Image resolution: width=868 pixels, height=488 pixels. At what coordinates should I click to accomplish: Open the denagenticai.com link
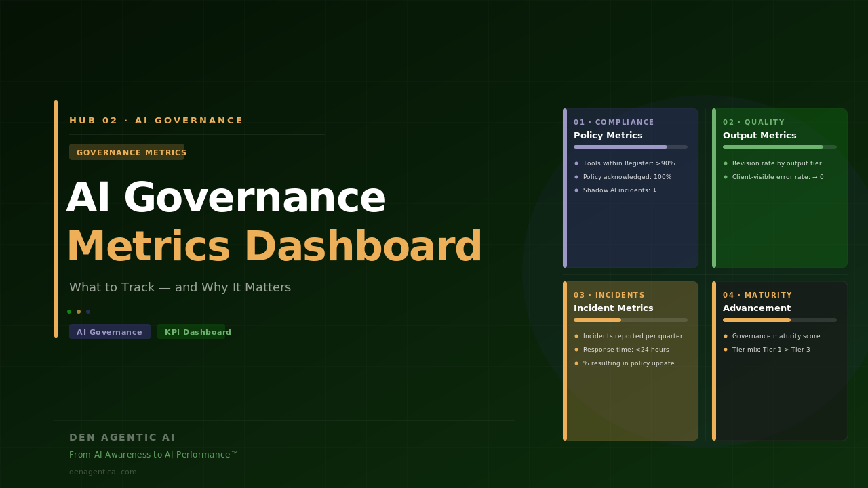pyautogui.click(x=103, y=472)
